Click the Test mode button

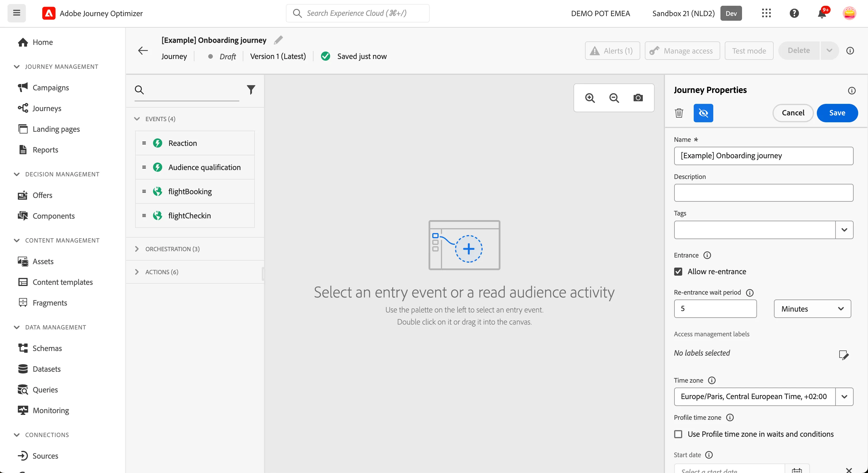[749, 51]
